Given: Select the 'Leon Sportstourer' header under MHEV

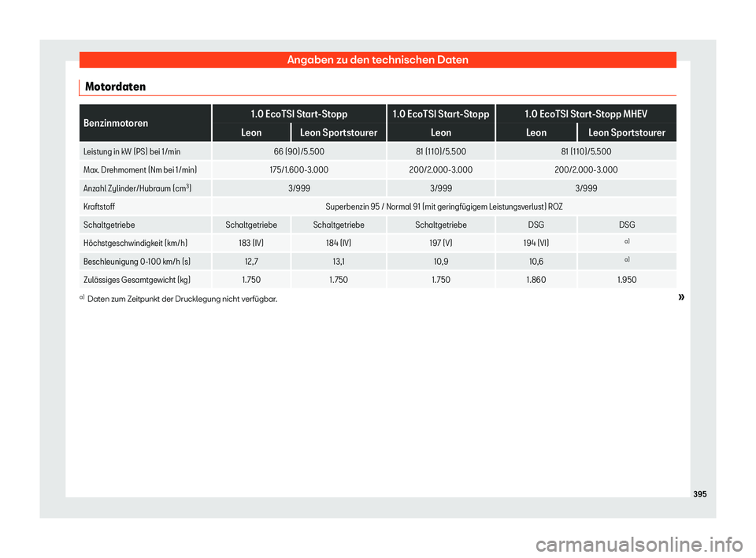Looking at the screenshot, I should click(627, 132).
